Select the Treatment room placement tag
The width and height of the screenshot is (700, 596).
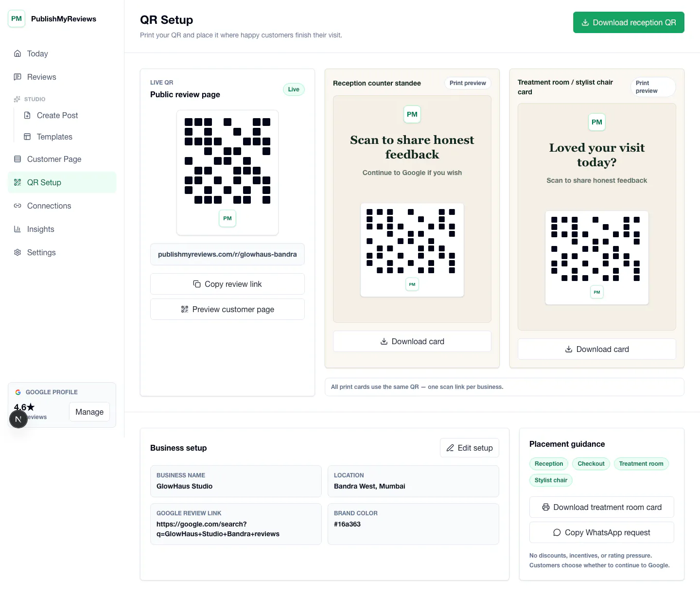641,464
